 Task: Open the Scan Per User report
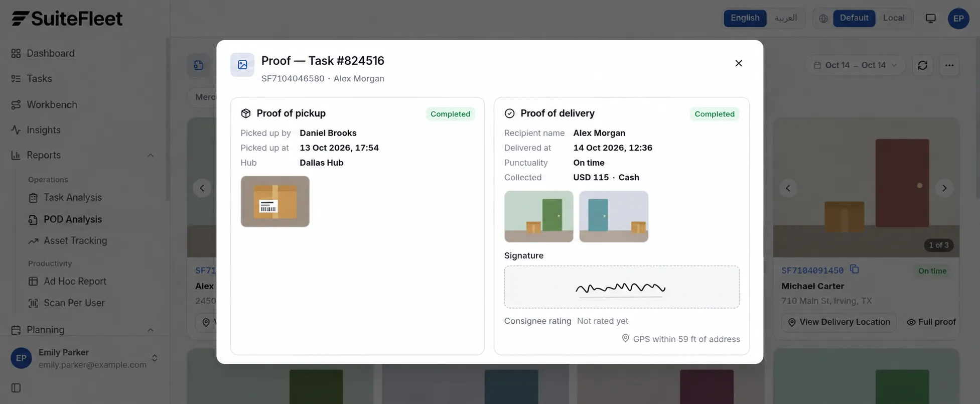(x=74, y=303)
